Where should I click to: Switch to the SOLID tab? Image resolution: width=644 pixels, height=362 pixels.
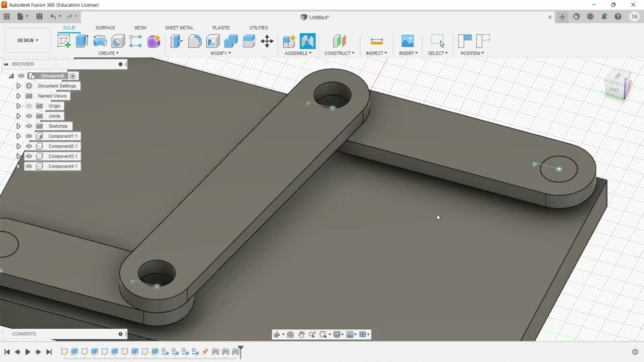[69, 28]
